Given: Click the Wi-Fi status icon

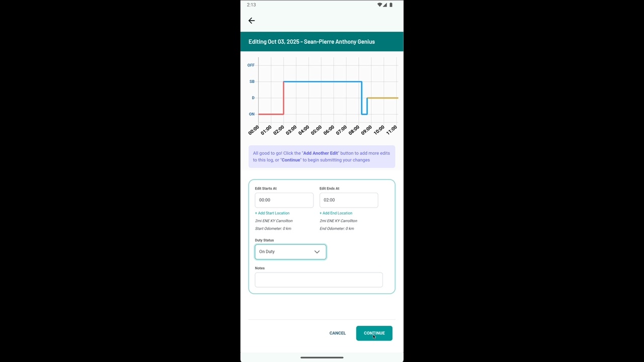Looking at the screenshot, I should pyautogui.click(x=379, y=5).
